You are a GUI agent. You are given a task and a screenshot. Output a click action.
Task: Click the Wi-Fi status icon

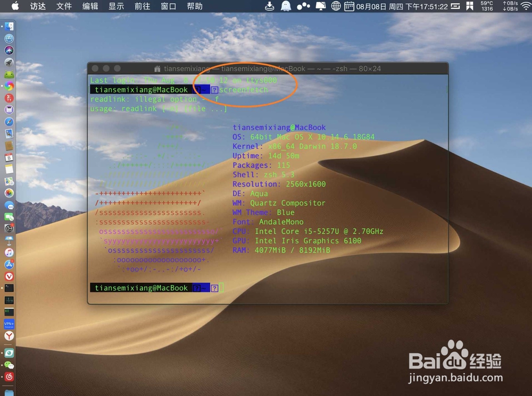tap(526, 6)
